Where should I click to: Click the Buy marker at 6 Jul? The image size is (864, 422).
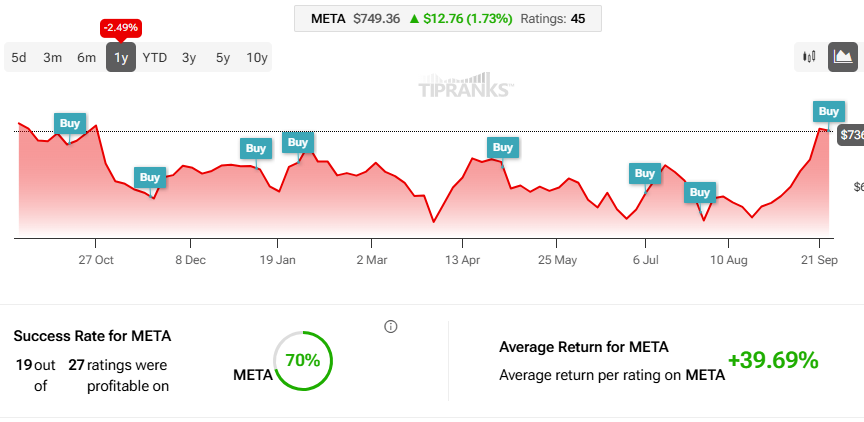click(x=645, y=174)
